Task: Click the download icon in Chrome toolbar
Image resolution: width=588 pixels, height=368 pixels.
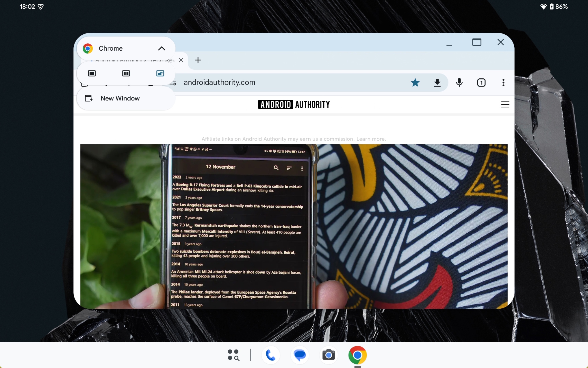Action: pyautogui.click(x=437, y=82)
